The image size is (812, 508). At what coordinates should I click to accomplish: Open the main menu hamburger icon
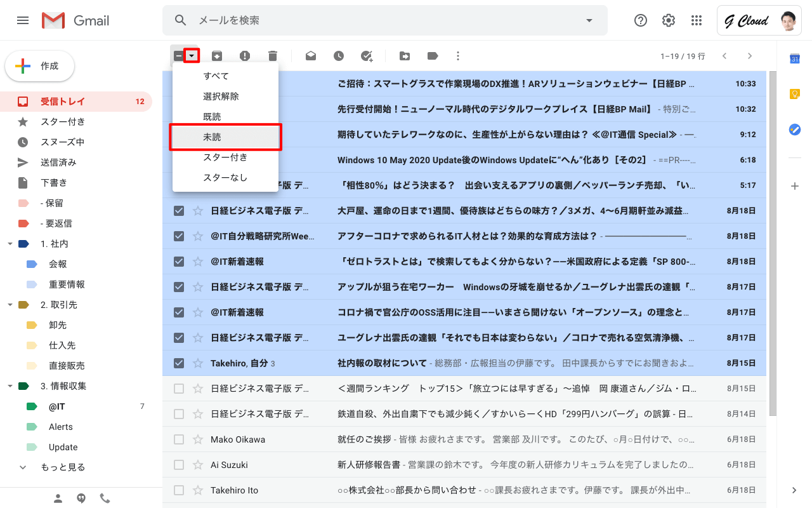[x=23, y=20]
